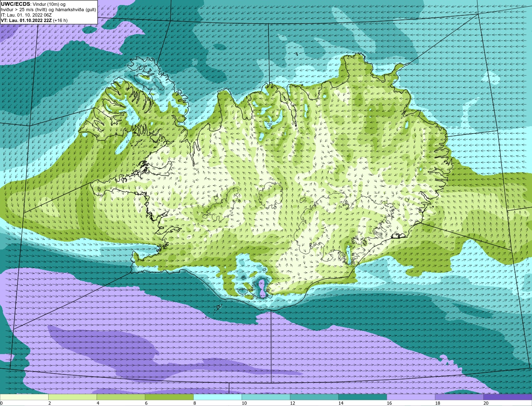Viewport: 532px width, 406px height.
Task: Click the scale label "8" on the color bar
Action: 195,403
